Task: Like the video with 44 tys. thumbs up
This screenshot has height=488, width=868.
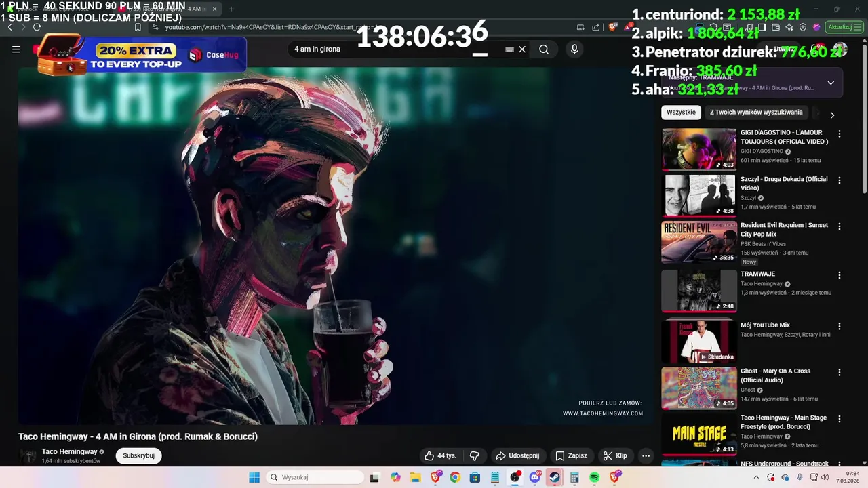Action: point(441,455)
